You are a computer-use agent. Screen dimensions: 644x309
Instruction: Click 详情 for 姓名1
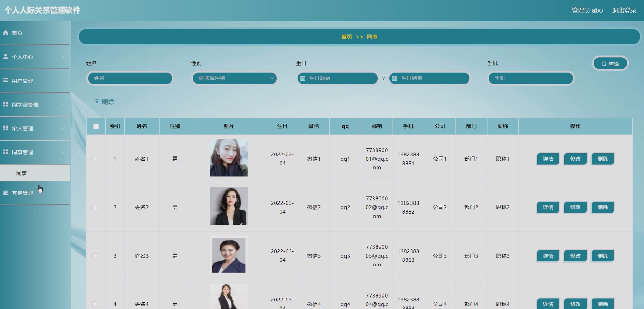point(548,159)
